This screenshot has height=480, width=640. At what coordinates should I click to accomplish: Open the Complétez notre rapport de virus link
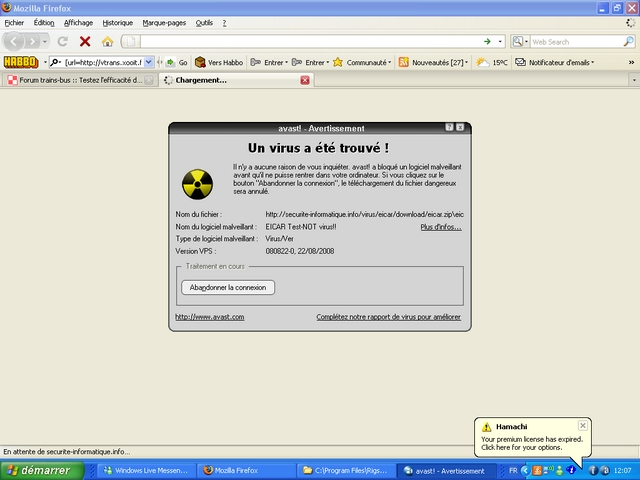pyautogui.click(x=389, y=317)
